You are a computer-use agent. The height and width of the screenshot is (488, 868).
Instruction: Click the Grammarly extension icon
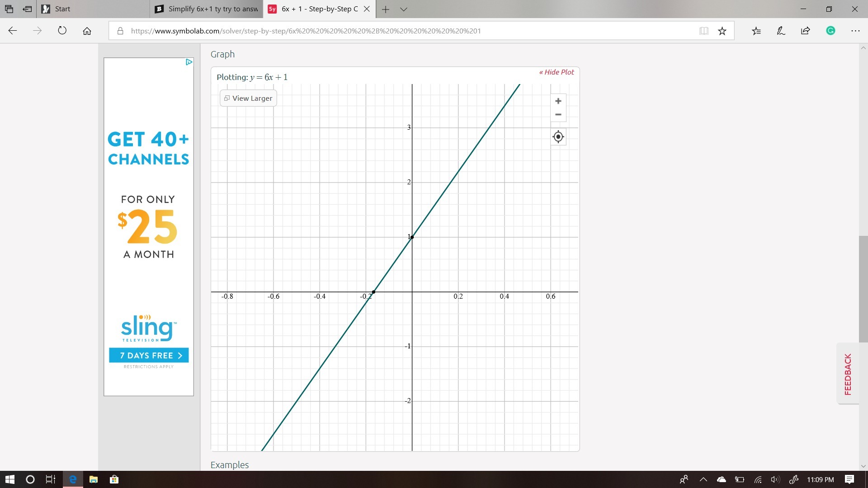click(830, 31)
